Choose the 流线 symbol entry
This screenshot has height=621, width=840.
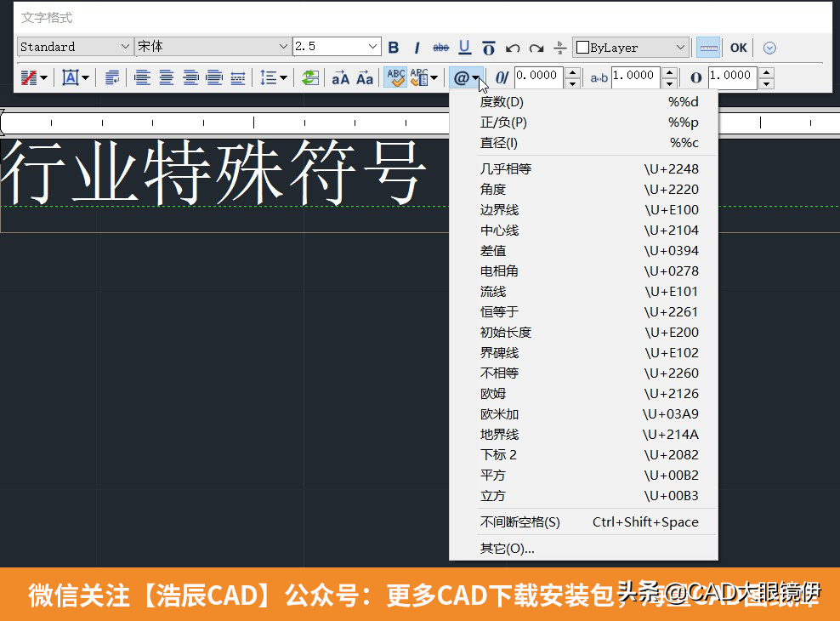pos(583,292)
